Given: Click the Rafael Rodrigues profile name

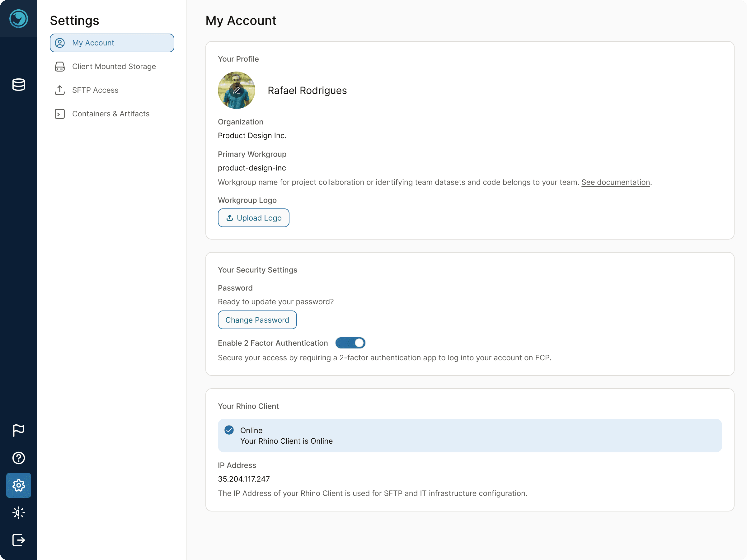Looking at the screenshot, I should [x=307, y=91].
